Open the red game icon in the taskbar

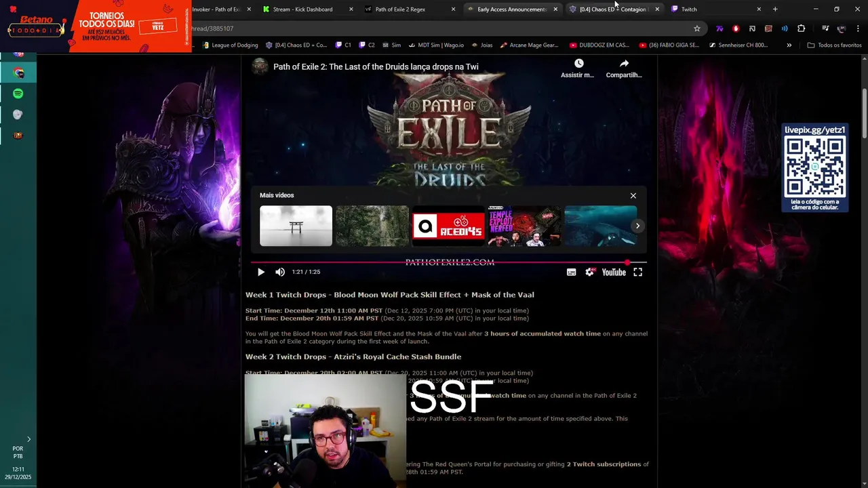(18, 135)
